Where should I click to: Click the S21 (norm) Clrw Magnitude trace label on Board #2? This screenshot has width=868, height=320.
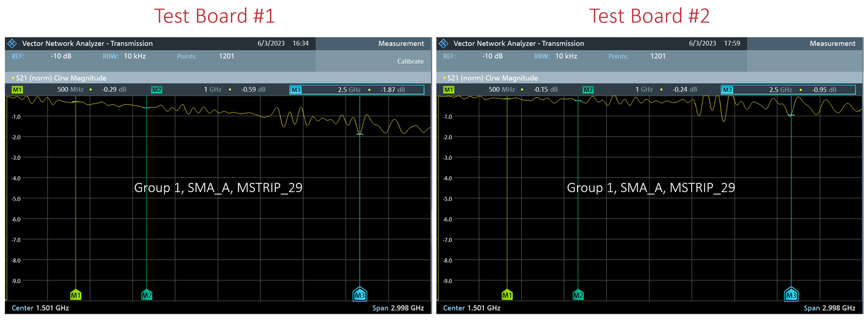[x=492, y=78]
